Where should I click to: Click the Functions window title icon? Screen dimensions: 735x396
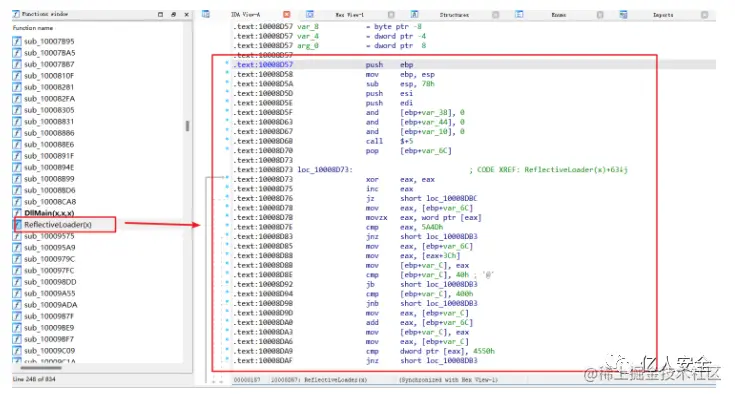pos(16,14)
